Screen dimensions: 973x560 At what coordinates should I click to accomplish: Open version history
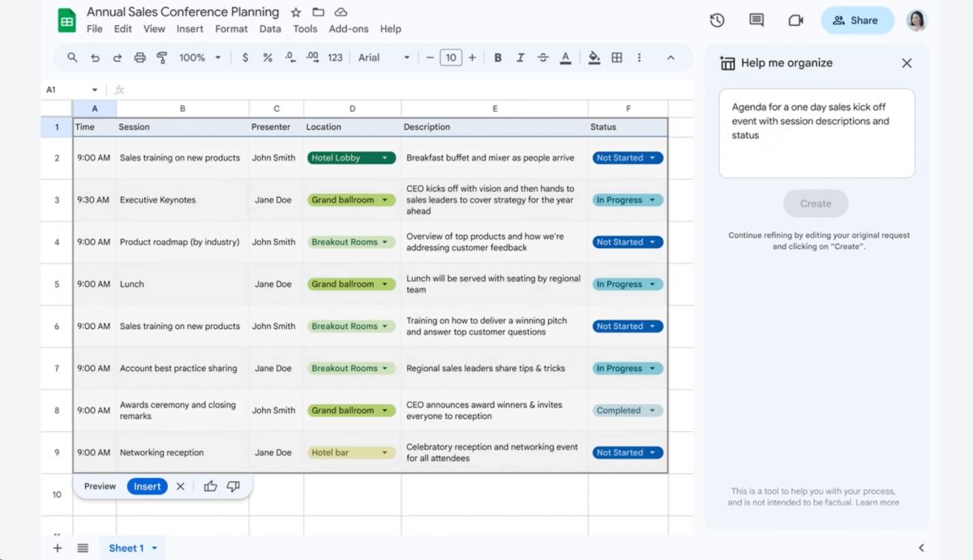pos(717,20)
